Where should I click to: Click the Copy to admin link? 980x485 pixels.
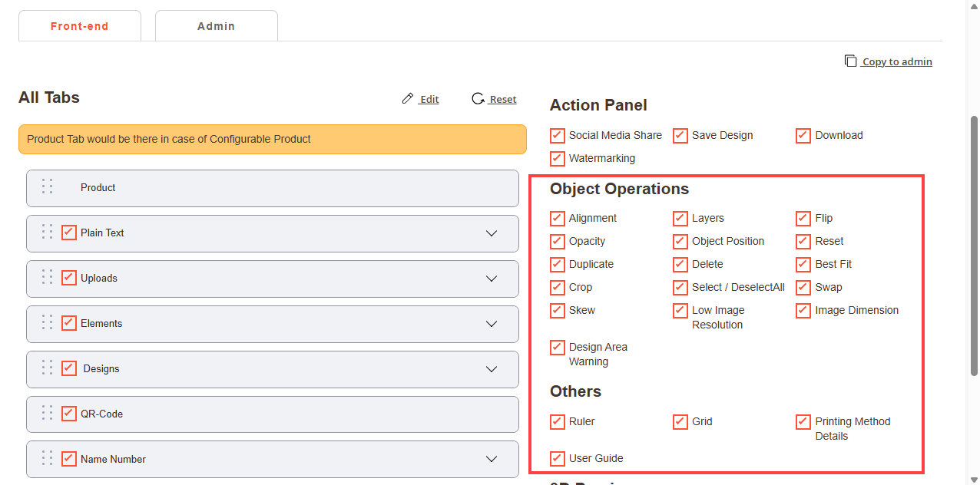click(x=896, y=61)
